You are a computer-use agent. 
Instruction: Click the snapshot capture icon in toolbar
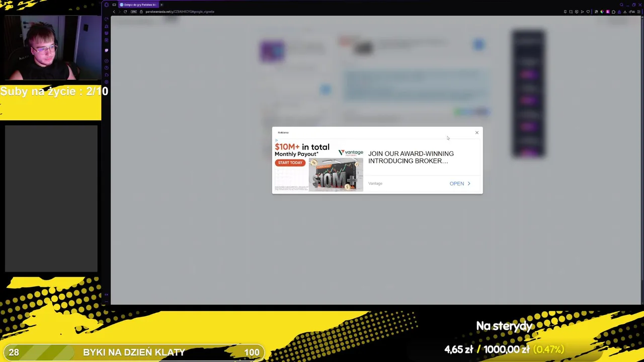point(571,12)
